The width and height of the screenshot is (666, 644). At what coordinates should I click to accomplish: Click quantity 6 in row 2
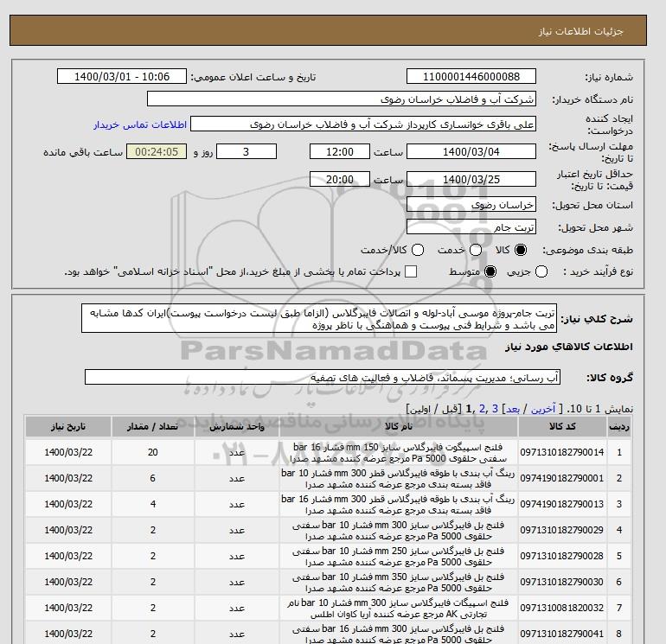(x=153, y=478)
